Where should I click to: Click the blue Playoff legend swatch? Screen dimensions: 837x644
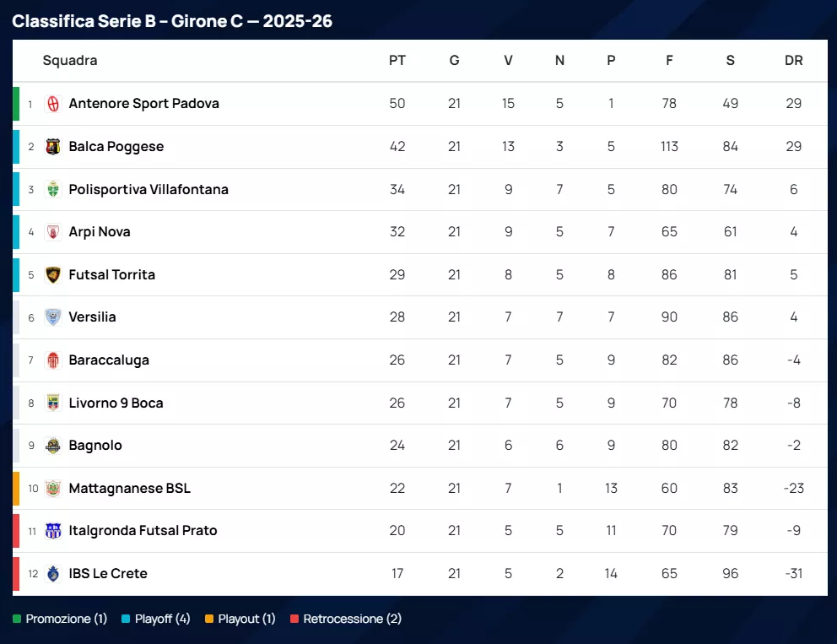pyautogui.click(x=126, y=619)
